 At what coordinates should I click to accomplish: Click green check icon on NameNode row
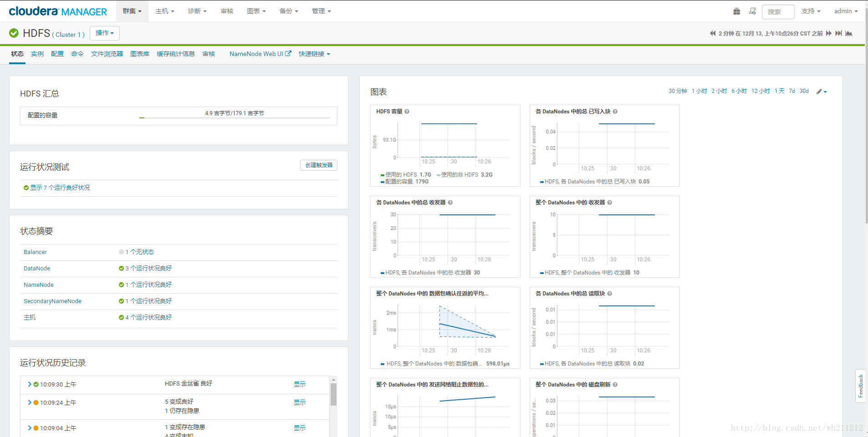tap(121, 285)
